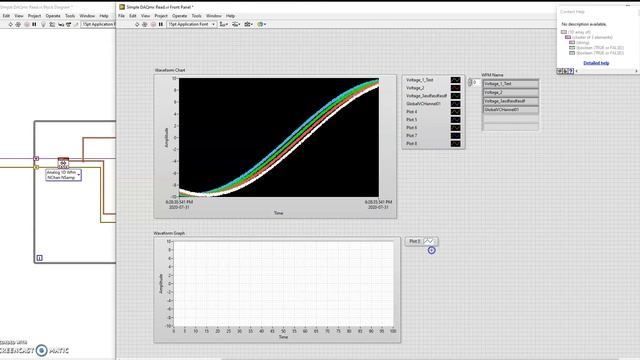Click Plot 4 label in plot legend

pyautogui.click(x=411, y=112)
